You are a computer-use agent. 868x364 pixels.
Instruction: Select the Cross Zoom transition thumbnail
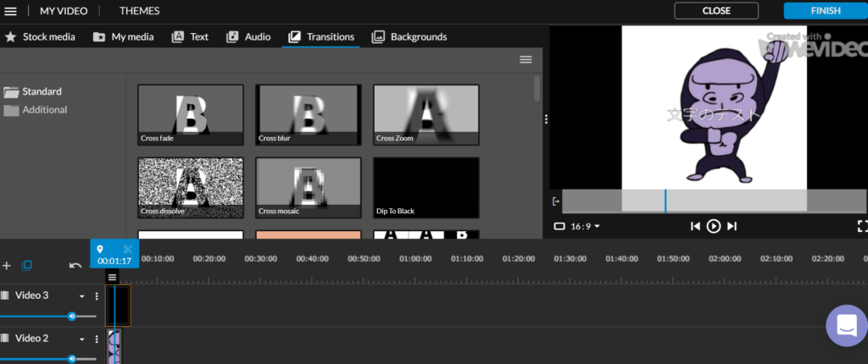pyautogui.click(x=426, y=114)
